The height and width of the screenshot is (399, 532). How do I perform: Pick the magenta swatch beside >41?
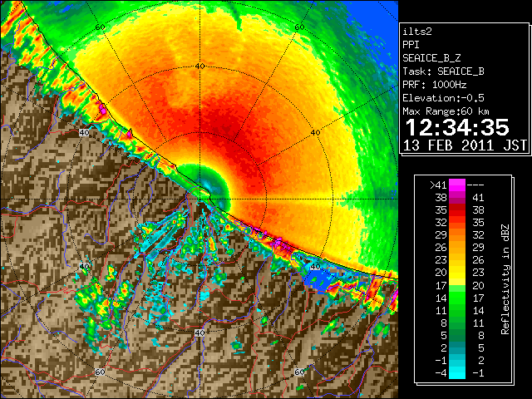click(456, 185)
